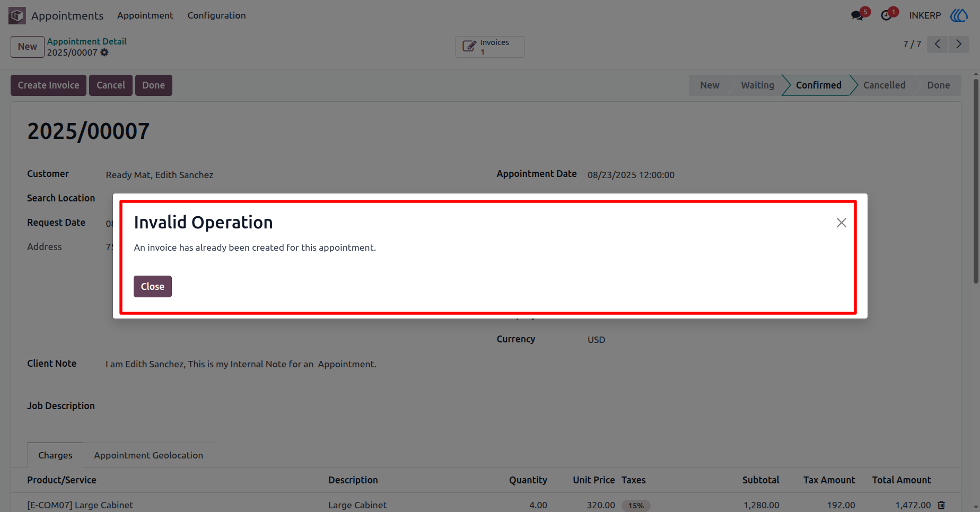Click the Appointment Date value 08/23/2025 12:00:00
This screenshot has width=980, height=512.
[x=631, y=175]
